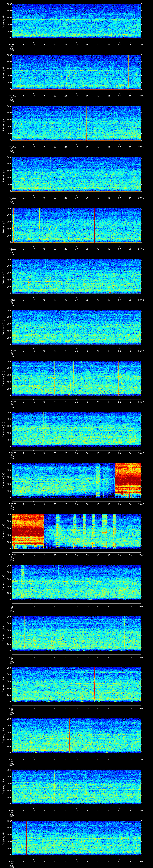Click the broadband red noise block in the 7:25:00 panel
The height and width of the screenshot is (868, 153).
tap(128, 479)
